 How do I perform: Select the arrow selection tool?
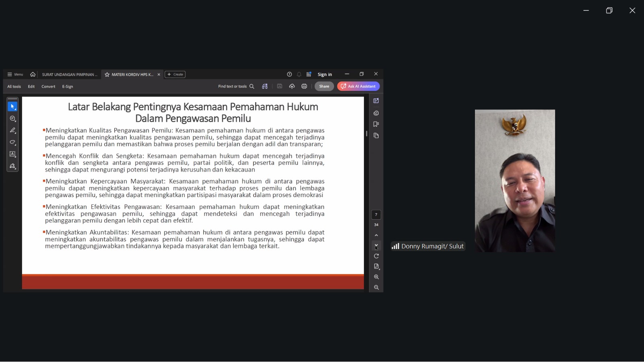12,107
